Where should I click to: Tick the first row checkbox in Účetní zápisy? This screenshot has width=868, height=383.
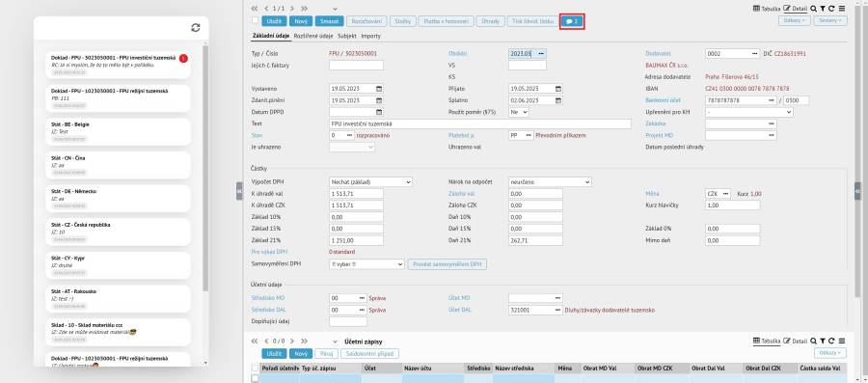click(x=255, y=378)
